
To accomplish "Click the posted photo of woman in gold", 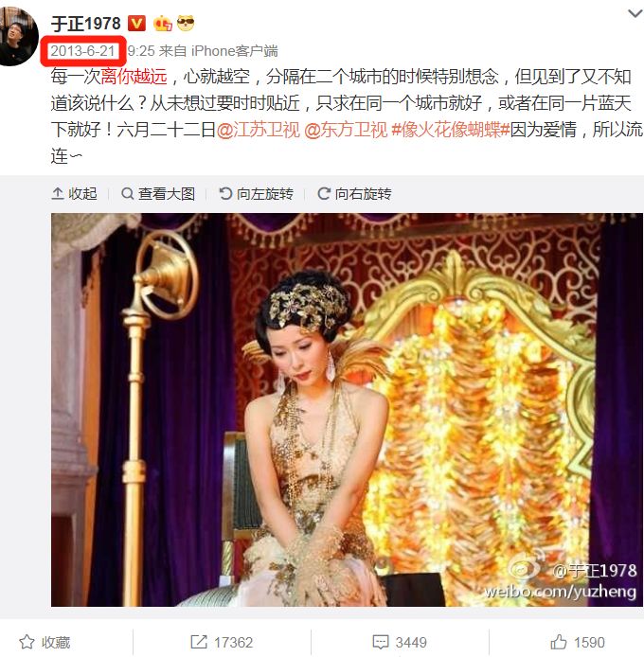I will tap(347, 410).
